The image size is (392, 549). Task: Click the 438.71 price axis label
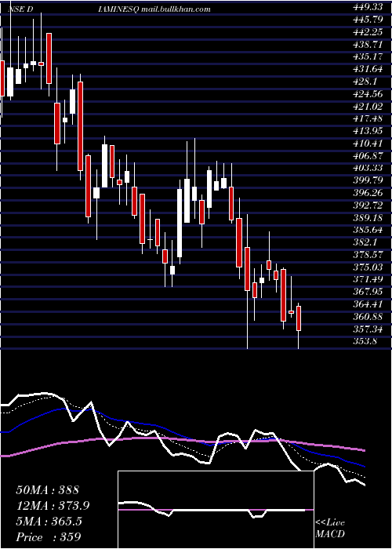coord(369,44)
